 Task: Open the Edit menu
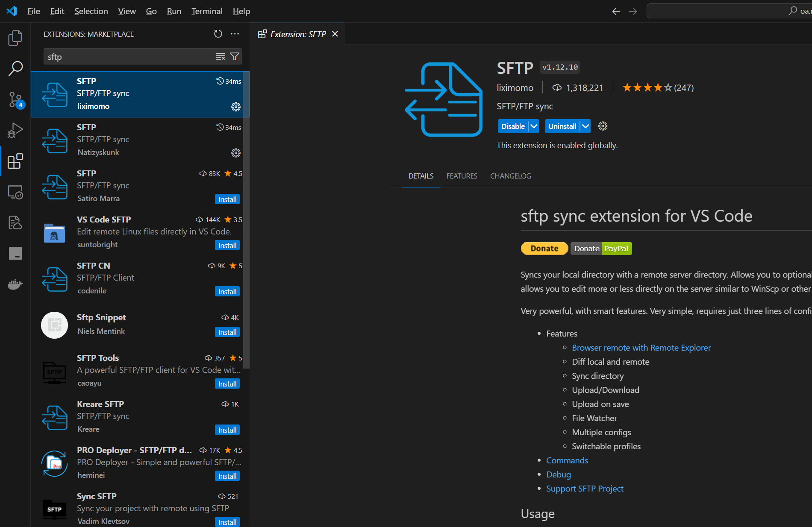pos(57,11)
